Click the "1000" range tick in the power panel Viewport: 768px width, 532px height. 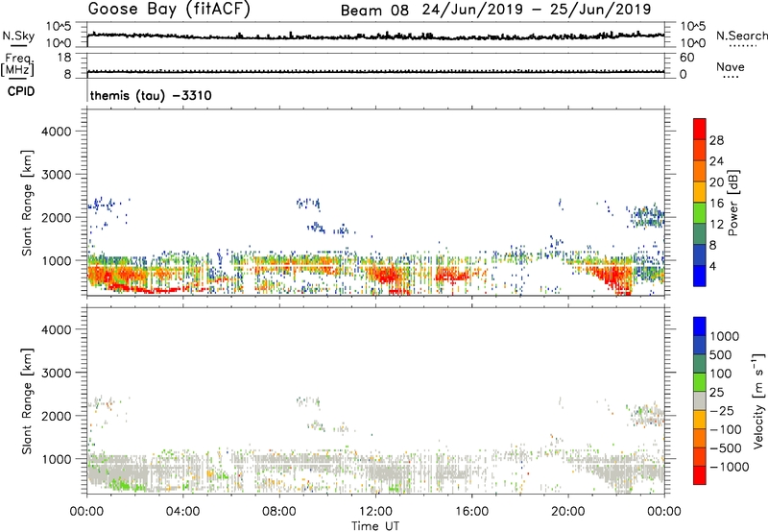(57, 260)
